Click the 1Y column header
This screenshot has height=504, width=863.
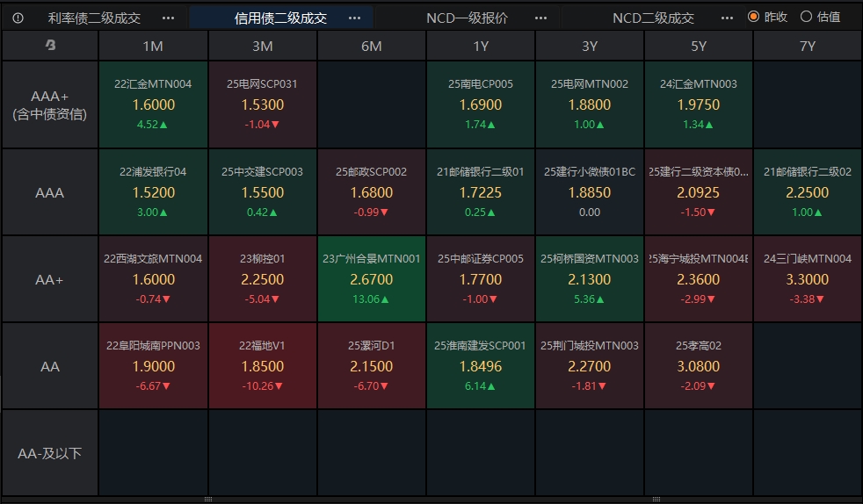pos(481,46)
